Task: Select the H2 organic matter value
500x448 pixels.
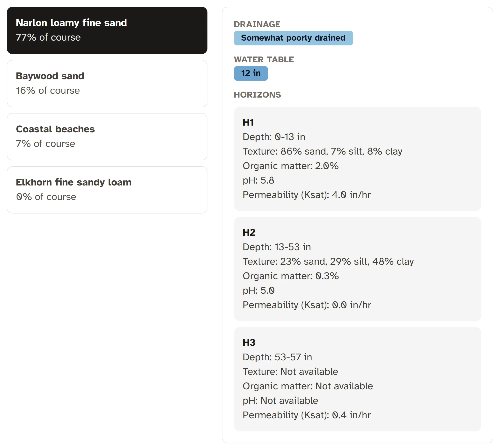Action: pos(291,276)
